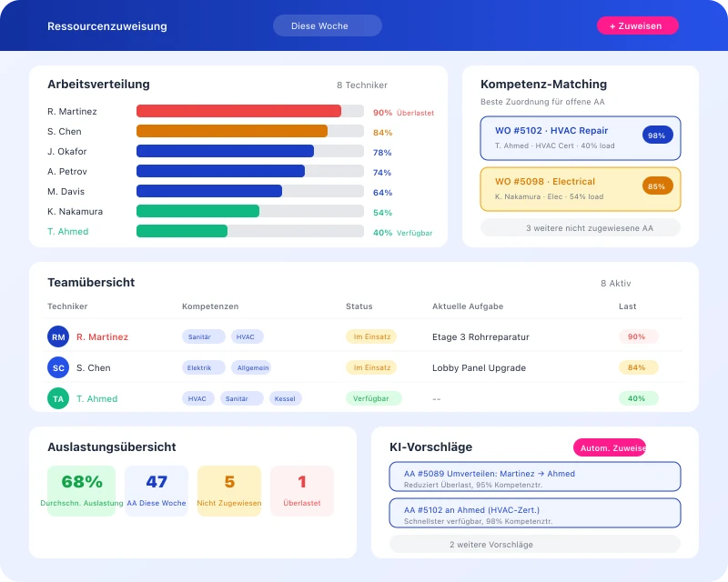Screen dimensions: 728x582
Task: Click the RM avatar for R. Martinez
Action: (x=58, y=336)
